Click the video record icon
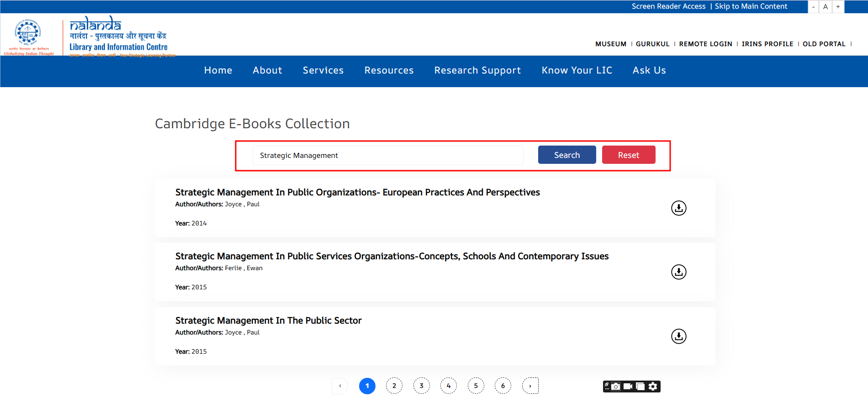Image resolution: width=868 pixels, height=418 pixels. pos(628,387)
